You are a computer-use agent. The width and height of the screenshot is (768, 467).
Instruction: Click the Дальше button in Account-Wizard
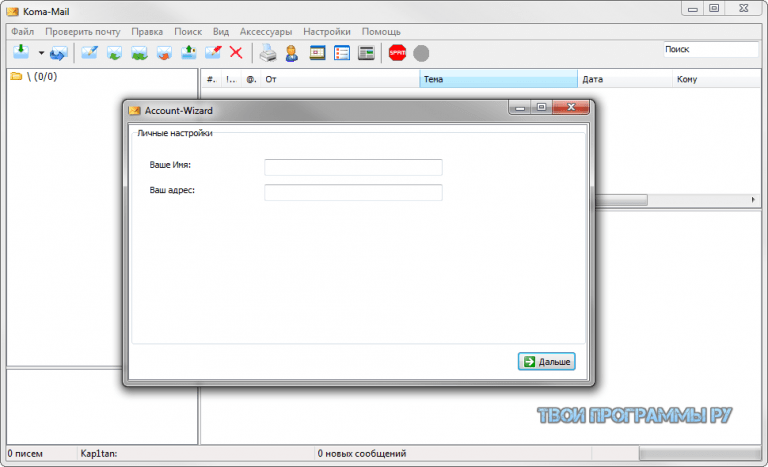(x=547, y=362)
